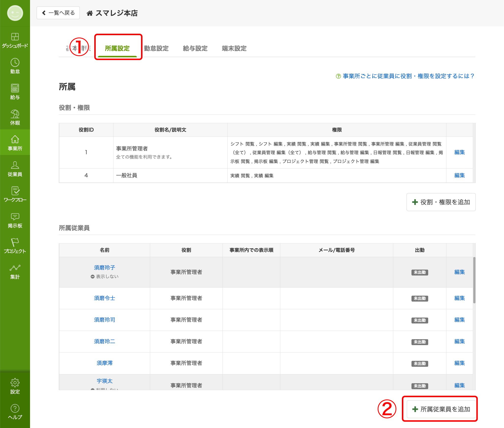Click the 権限 column header

[337, 130]
